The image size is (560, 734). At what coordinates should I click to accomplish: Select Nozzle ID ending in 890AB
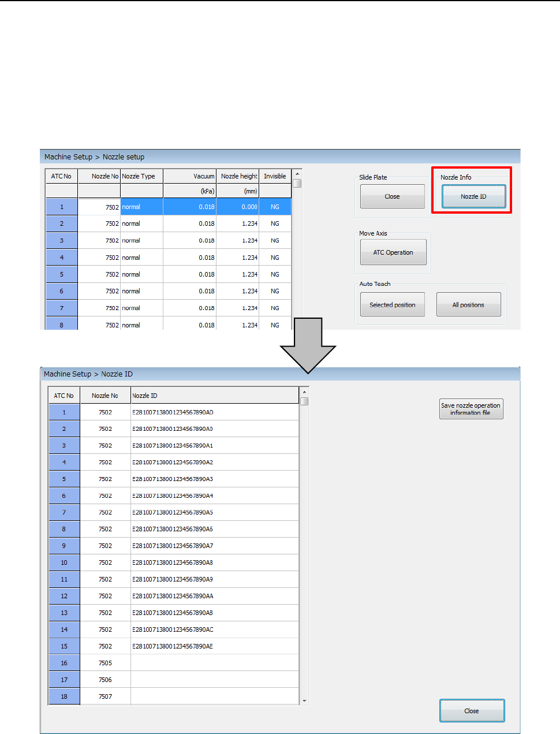pyautogui.click(x=215, y=613)
